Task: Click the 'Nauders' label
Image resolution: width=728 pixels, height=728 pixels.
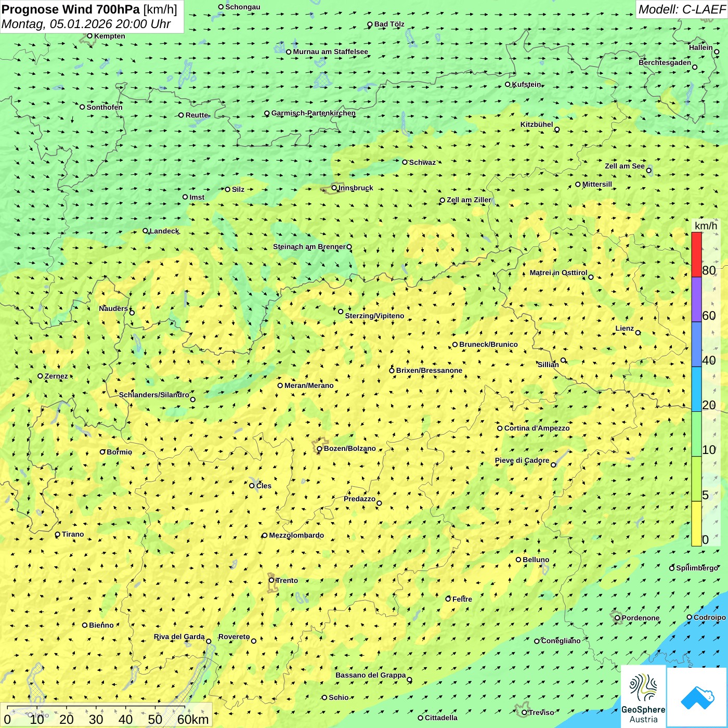Action: [113, 308]
